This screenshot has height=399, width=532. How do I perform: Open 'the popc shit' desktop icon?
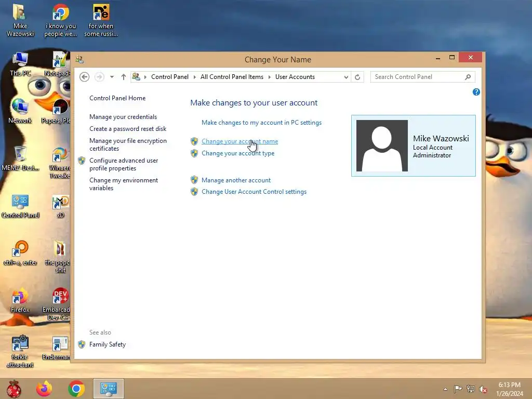(60, 257)
